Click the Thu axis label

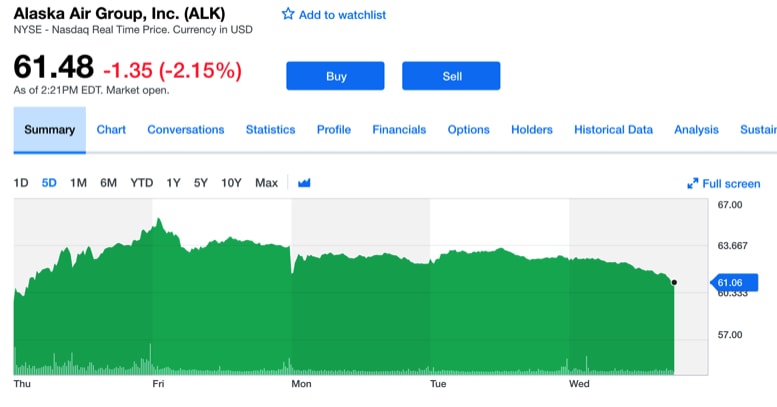point(22,384)
